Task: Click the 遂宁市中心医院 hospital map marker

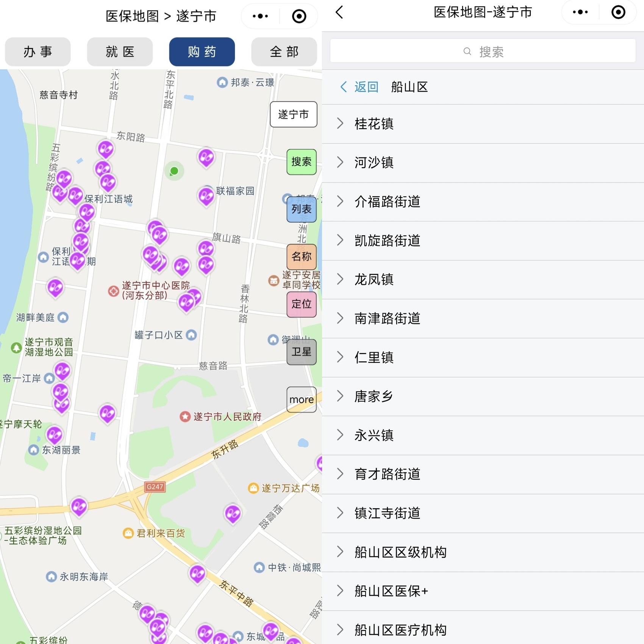Action: point(114,291)
